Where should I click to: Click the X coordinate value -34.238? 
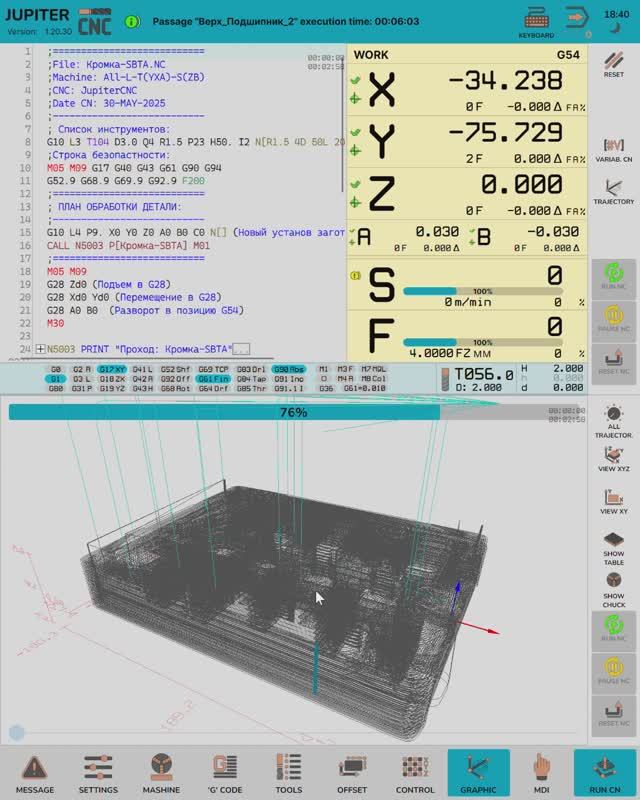(x=505, y=81)
